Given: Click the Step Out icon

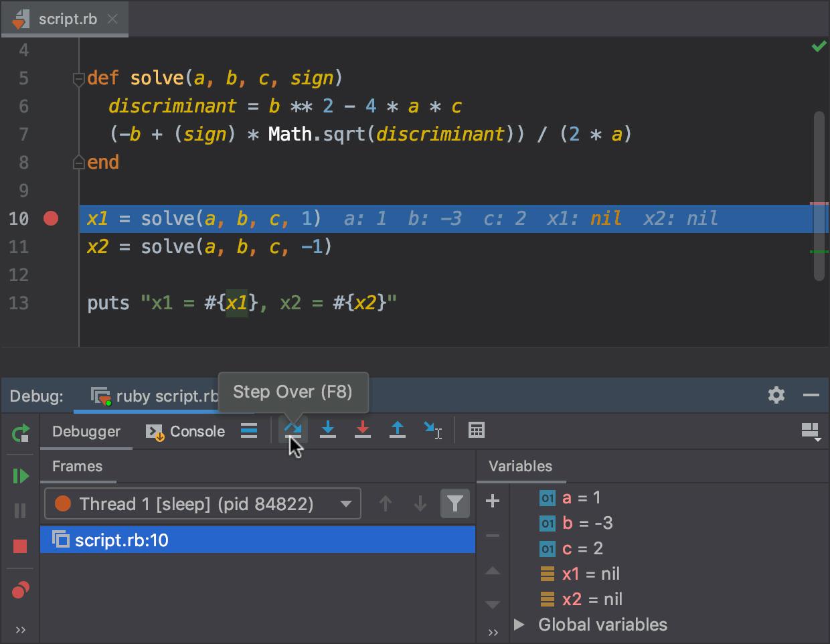Looking at the screenshot, I should coord(397,430).
